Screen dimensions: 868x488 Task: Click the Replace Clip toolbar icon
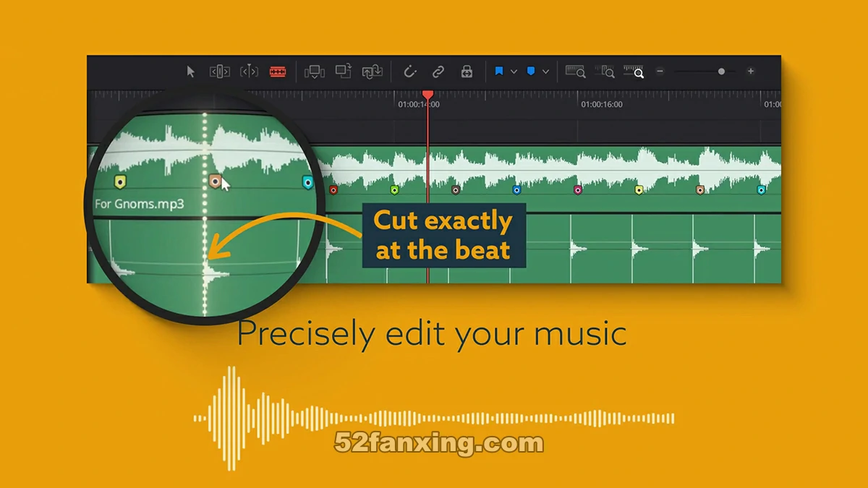coord(373,72)
